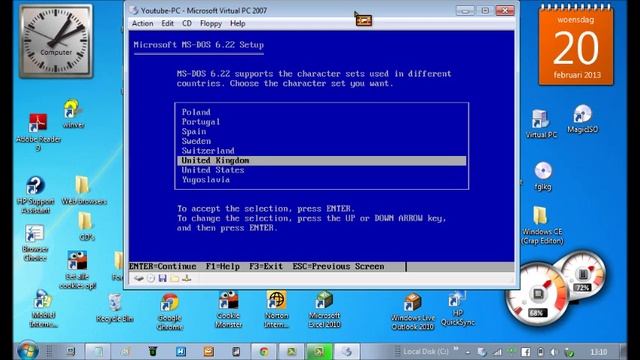Click the Facebook tray icon
The width and height of the screenshot is (640, 360).
pos(526,352)
